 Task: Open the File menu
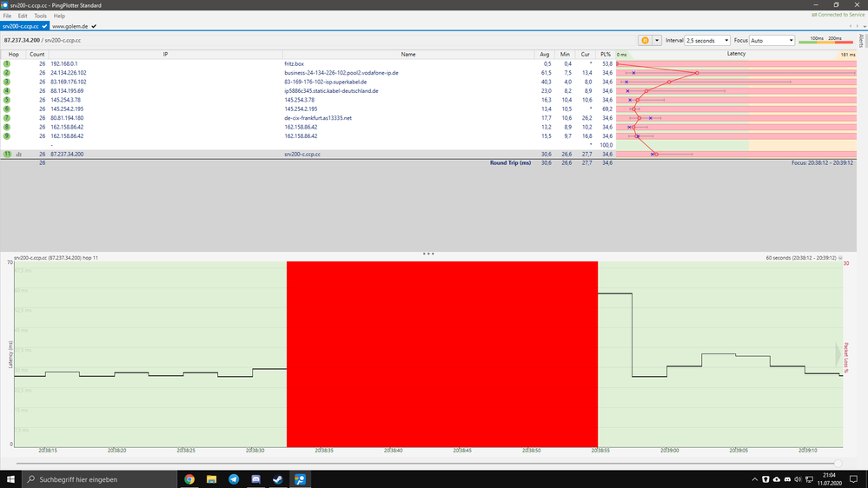(7, 16)
